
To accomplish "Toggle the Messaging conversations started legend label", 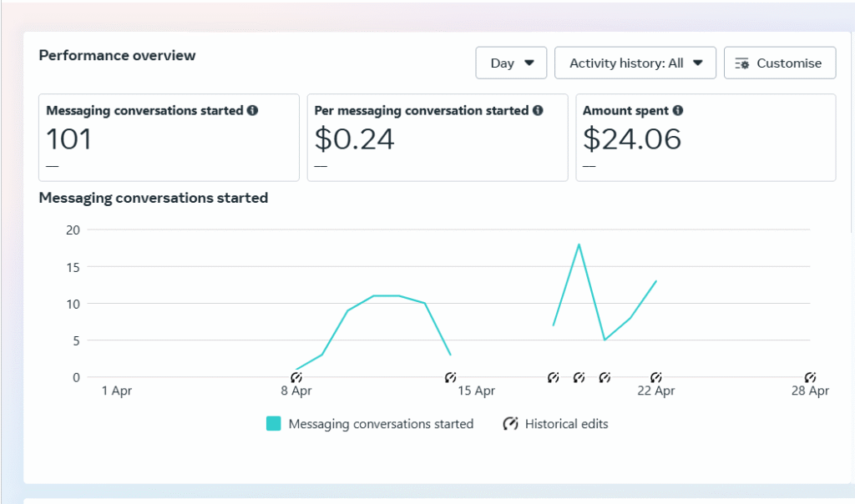I will [381, 424].
